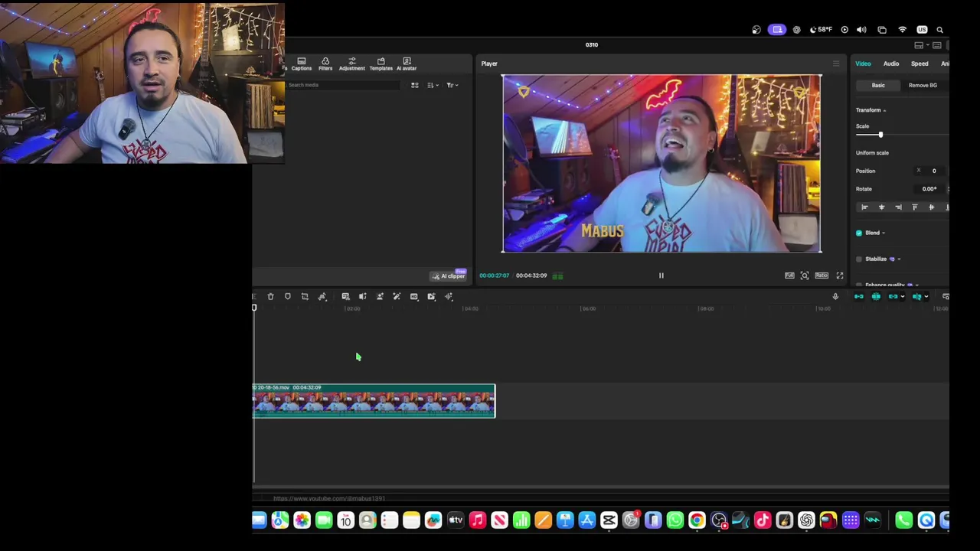Adjust the Scale slider handle
The height and width of the screenshot is (551, 980).
click(880, 135)
